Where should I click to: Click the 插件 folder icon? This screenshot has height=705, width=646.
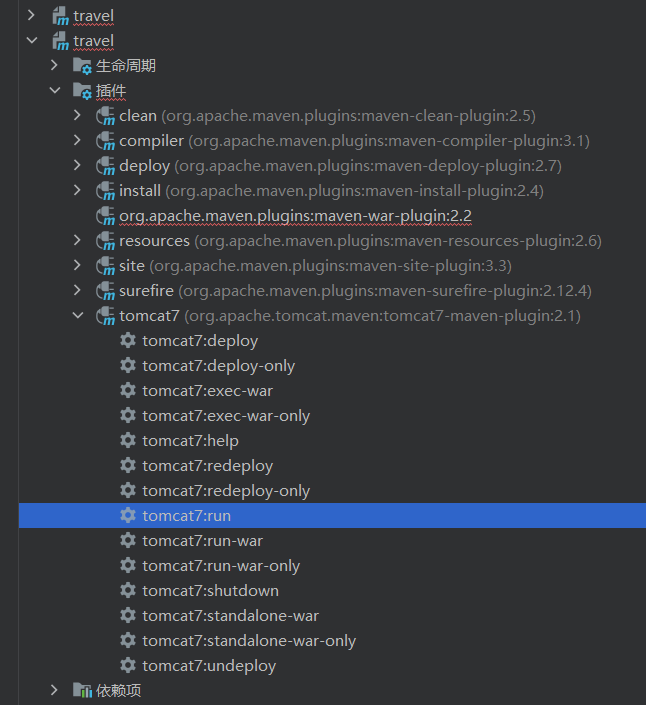82,91
